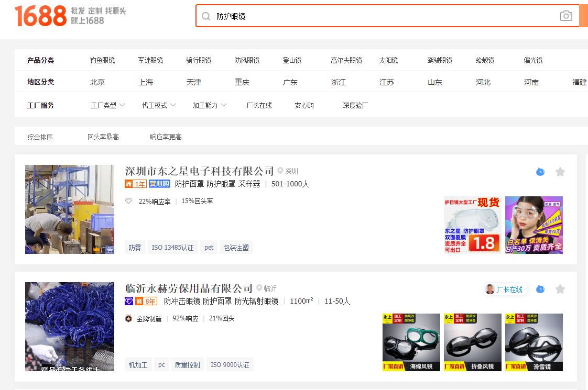The height and width of the screenshot is (390, 588).
Task: Select 驾驶眼镜 product category
Action: click(440, 60)
